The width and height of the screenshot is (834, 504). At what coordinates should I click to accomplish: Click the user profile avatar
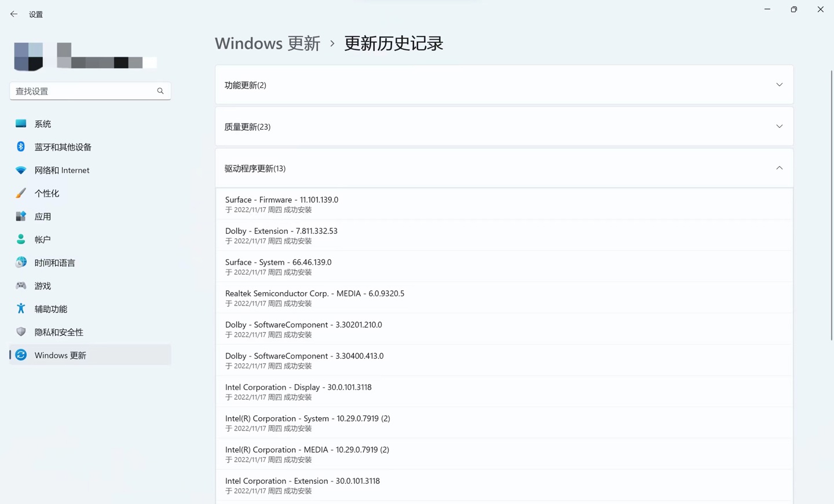coord(28,56)
